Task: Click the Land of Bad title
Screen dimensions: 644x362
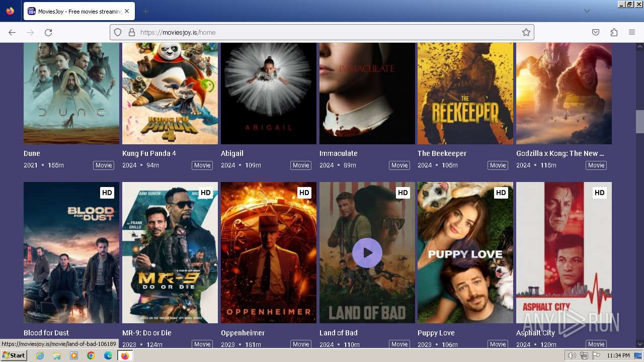Action: coord(339,333)
